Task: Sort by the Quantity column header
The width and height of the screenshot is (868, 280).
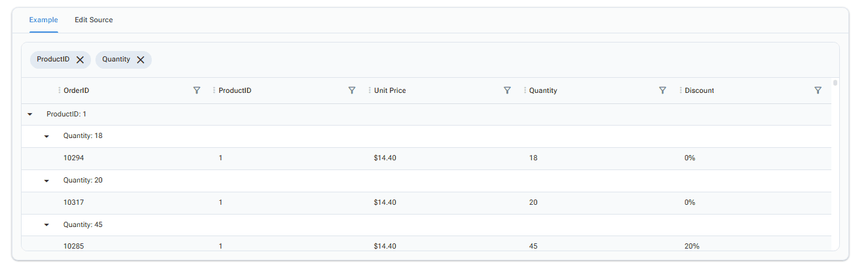Action: (x=543, y=90)
